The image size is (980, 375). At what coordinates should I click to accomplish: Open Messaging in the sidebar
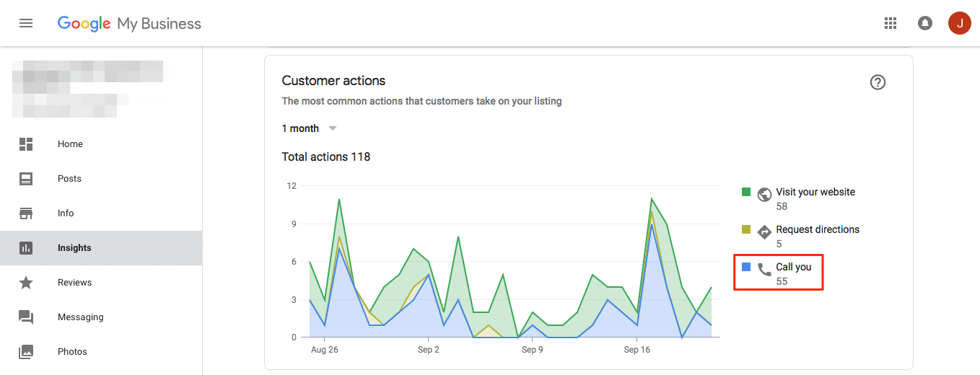(x=101, y=317)
